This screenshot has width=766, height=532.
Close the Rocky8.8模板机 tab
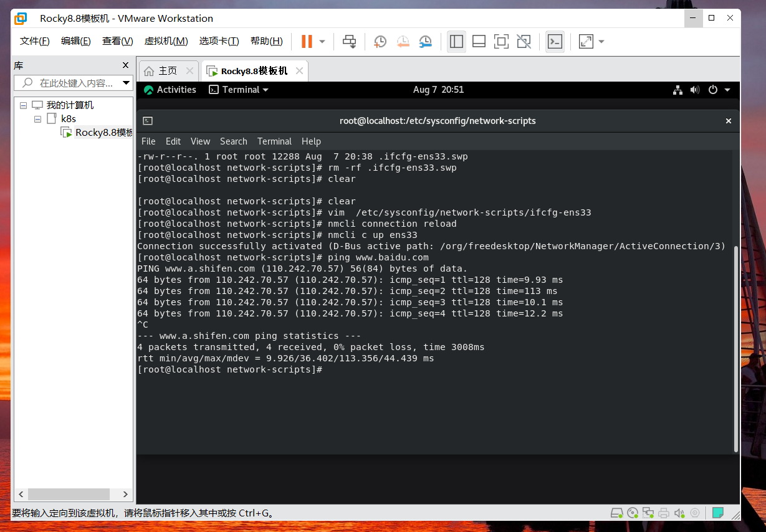click(300, 71)
